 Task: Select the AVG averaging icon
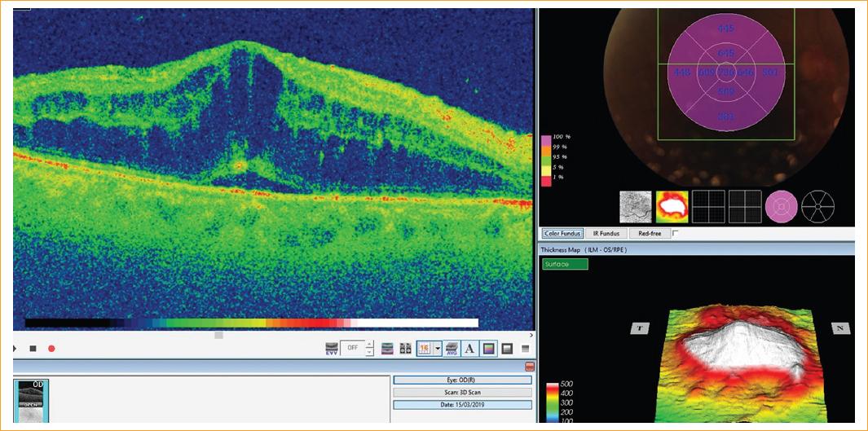[452, 349]
